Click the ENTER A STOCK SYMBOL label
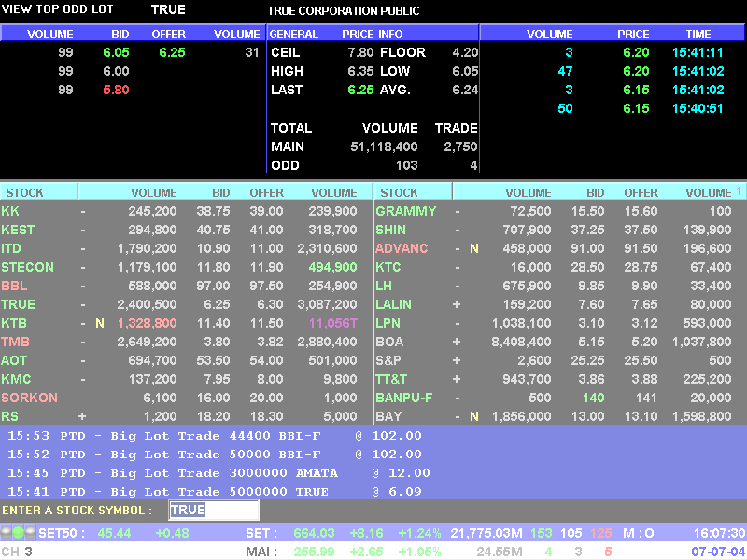The width and height of the screenshot is (747, 560). coord(77,510)
